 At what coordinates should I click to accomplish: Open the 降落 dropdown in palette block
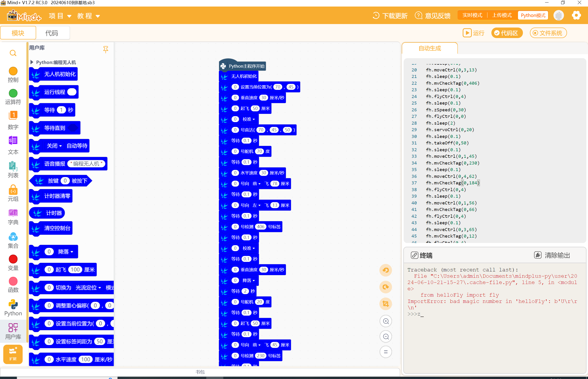[x=66, y=252]
